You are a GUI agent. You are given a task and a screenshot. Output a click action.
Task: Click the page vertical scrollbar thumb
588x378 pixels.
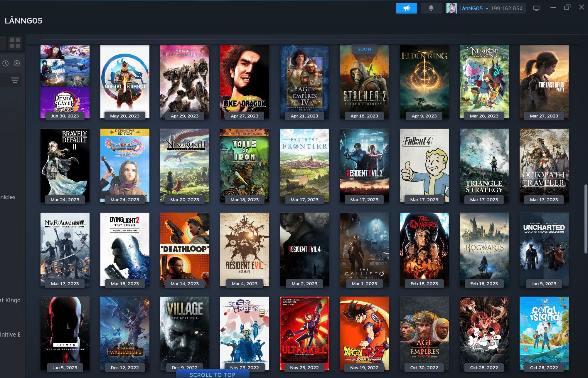click(x=586, y=219)
